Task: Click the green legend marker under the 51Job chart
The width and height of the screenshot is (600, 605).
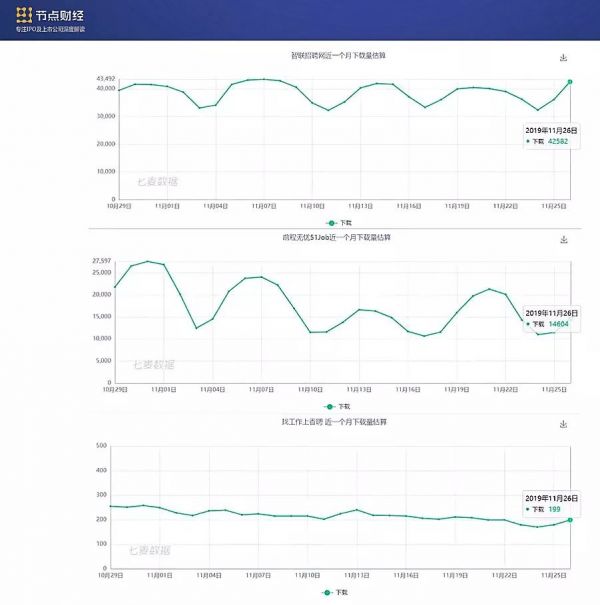Action: pos(331,407)
